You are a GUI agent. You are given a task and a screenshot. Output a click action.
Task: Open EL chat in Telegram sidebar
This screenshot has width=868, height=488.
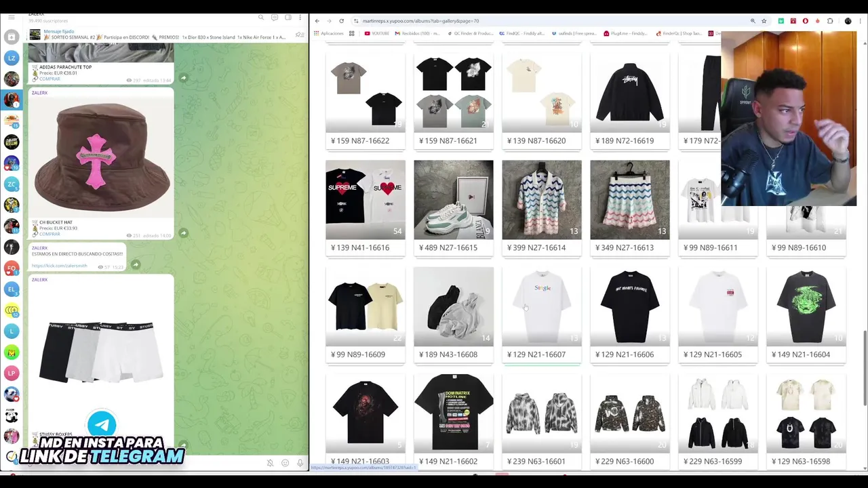[x=11, y=289]
